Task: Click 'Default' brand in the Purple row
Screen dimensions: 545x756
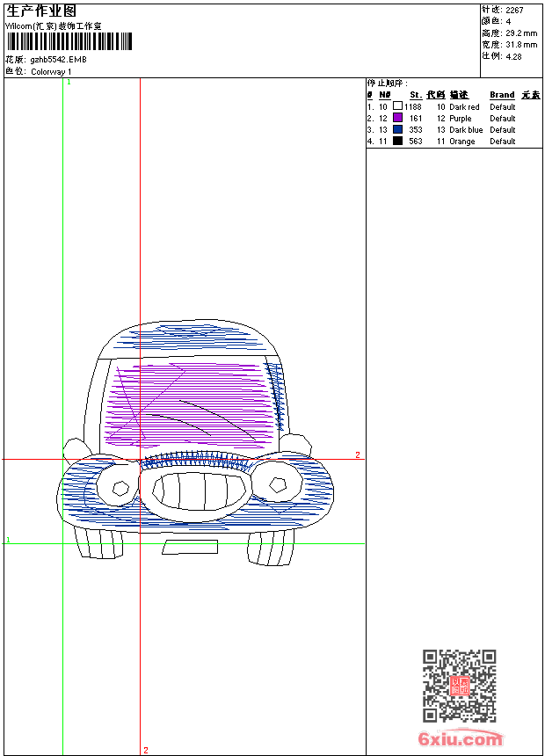Action: [503, 119]
